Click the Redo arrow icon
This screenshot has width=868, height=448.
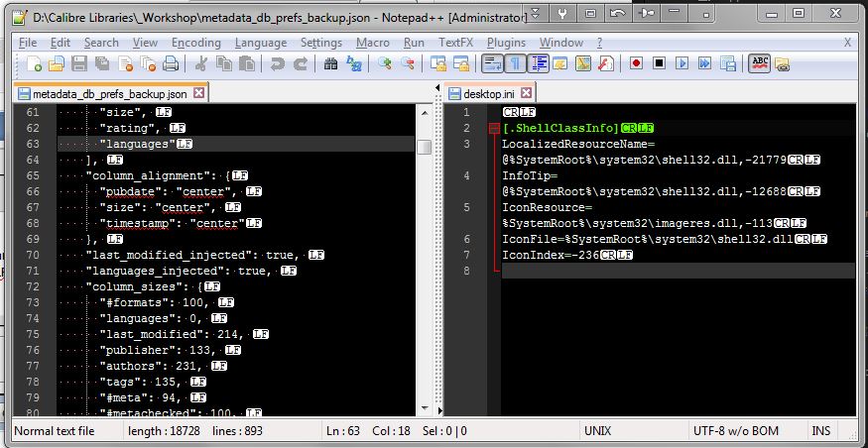(300, 64)
